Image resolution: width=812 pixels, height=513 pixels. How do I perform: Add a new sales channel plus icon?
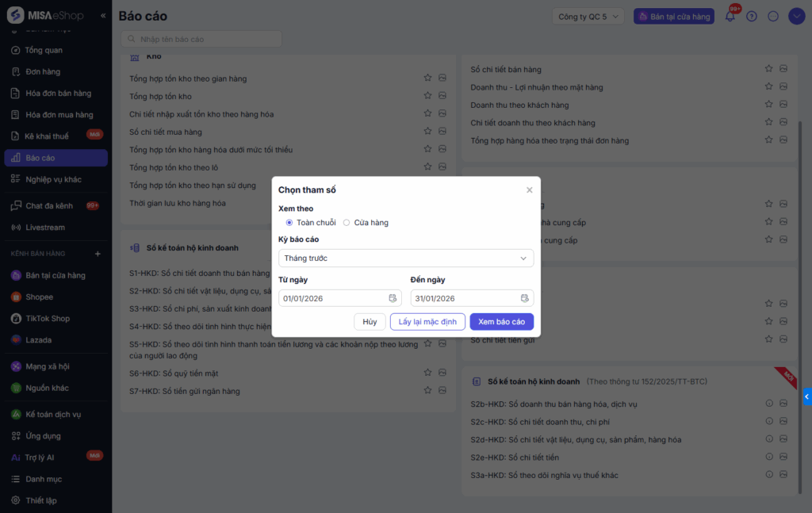(98, 254)
